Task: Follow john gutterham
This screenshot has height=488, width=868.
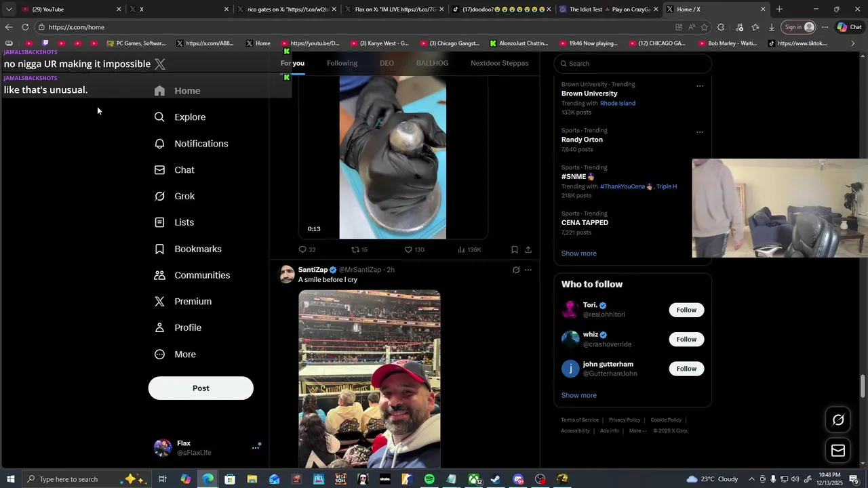Action: pos(686,369)
